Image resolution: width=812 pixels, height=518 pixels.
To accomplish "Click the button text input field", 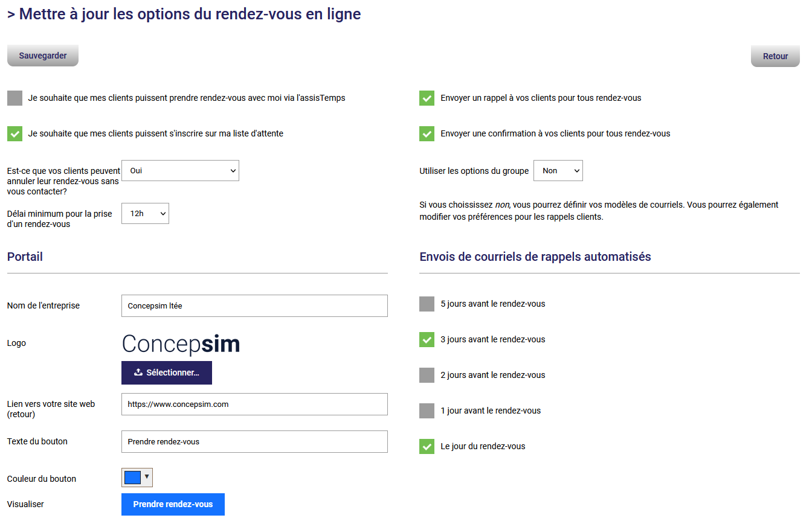I will coord(254,441).
